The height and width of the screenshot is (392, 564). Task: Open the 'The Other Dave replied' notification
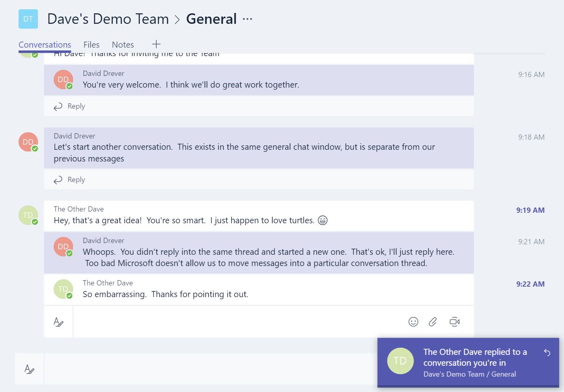tap(468, 363)
